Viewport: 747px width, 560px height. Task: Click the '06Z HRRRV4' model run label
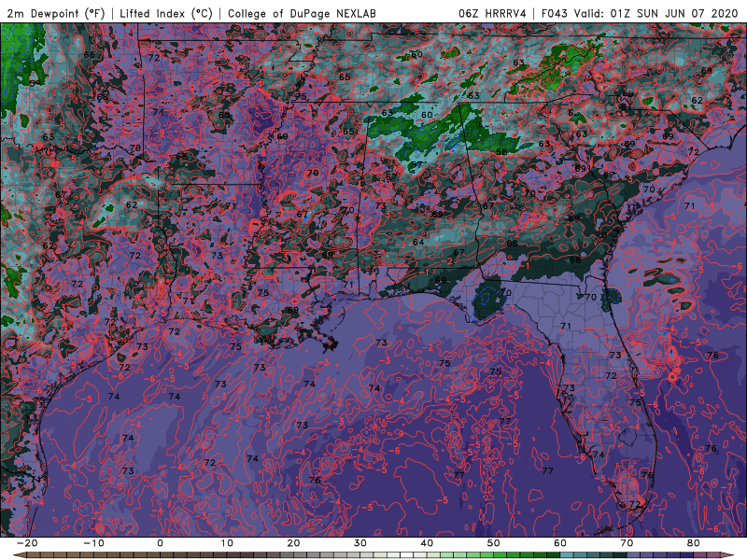click(493, 13)
